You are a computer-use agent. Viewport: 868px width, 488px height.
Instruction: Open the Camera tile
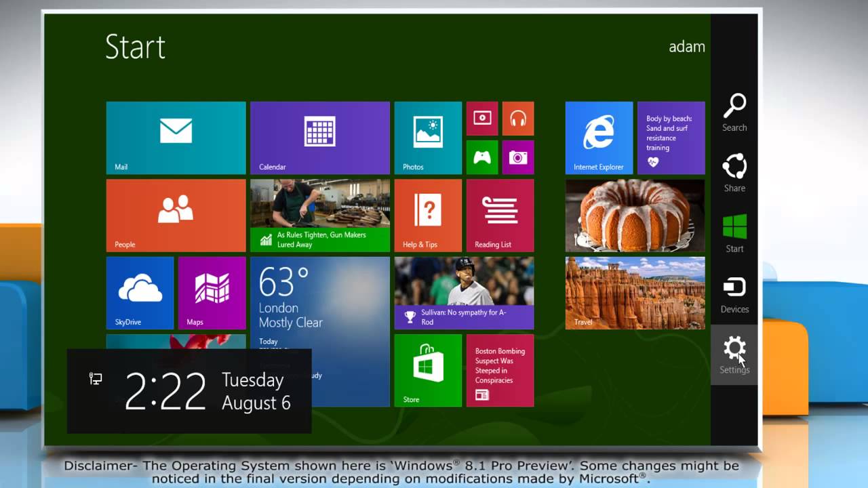click(518, 157)
